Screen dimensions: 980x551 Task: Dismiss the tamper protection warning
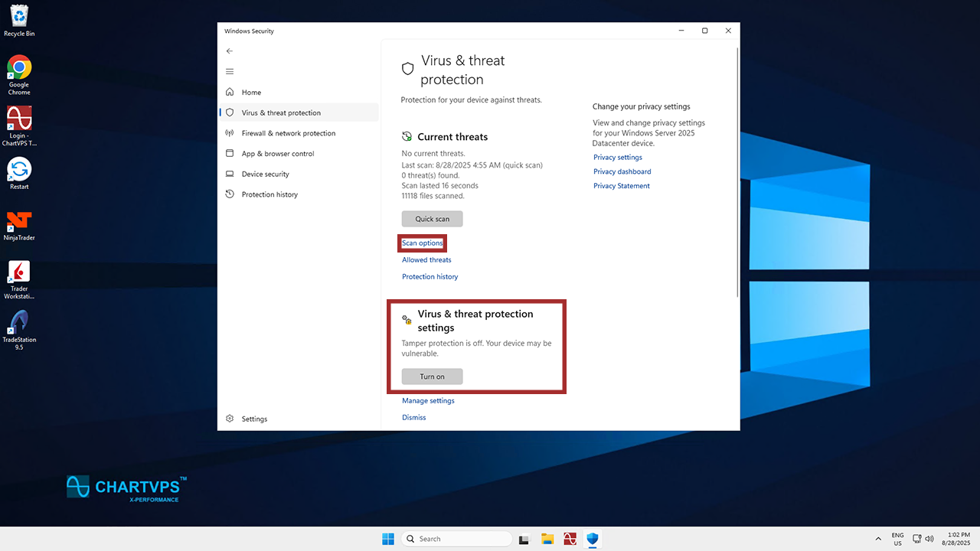point(413,418)
